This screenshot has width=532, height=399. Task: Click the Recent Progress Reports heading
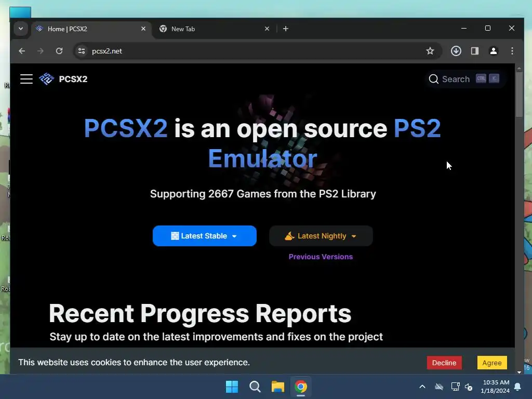[200, 313]
